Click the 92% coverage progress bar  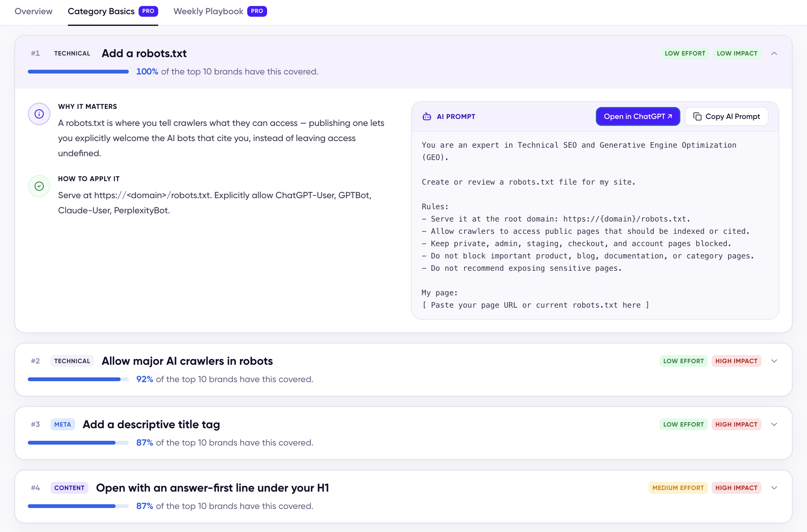click(78, 379)
